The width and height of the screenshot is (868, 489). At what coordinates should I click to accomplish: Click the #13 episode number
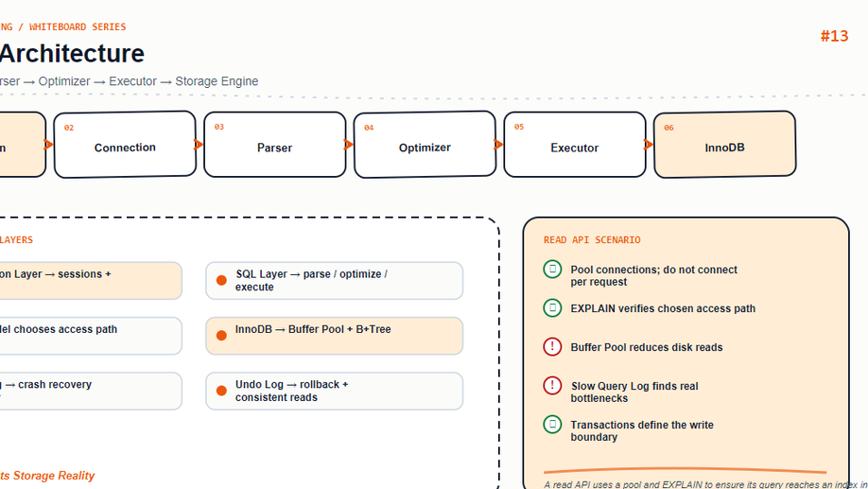834,36
